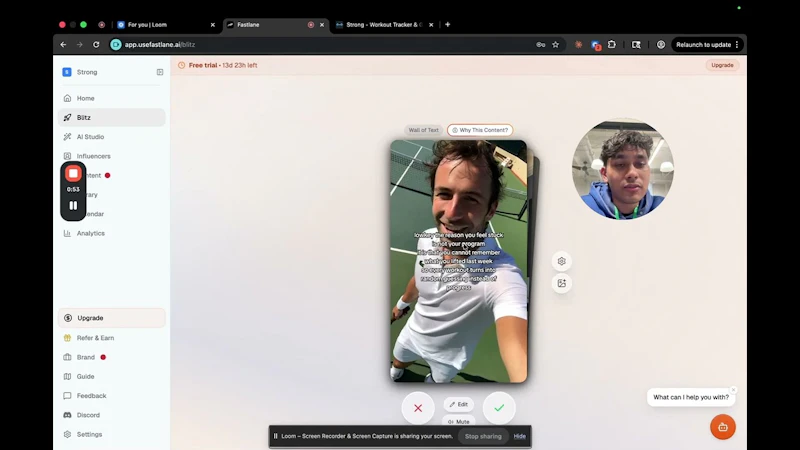The height and width of the screenshot is (450, 800).
Task: Pause the Loom recording
Action: click(x=73, y=206)
